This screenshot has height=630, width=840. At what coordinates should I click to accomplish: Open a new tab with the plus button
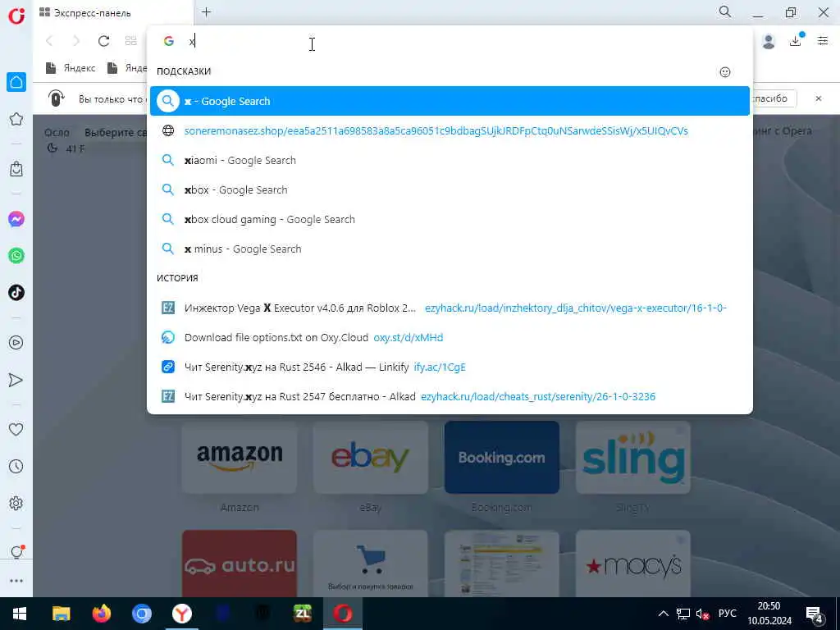click(x=206, y=12)
